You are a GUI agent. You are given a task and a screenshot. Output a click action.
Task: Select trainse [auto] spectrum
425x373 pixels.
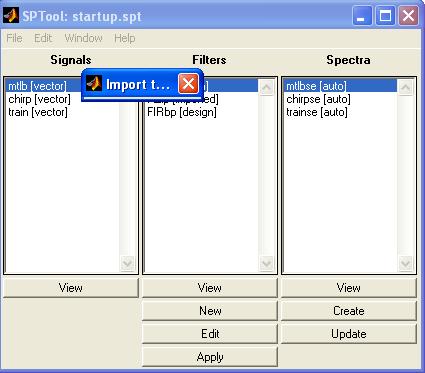pos(317,112)
